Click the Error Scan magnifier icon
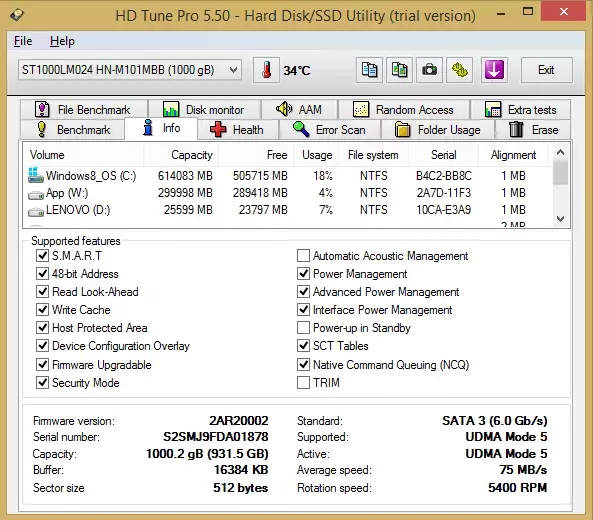 [301, 129]
